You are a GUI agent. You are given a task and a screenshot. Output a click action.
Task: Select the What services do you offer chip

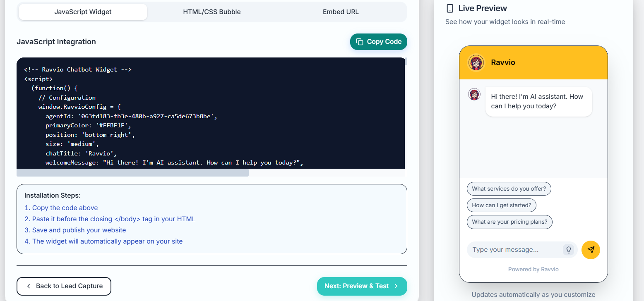point(509,189)
